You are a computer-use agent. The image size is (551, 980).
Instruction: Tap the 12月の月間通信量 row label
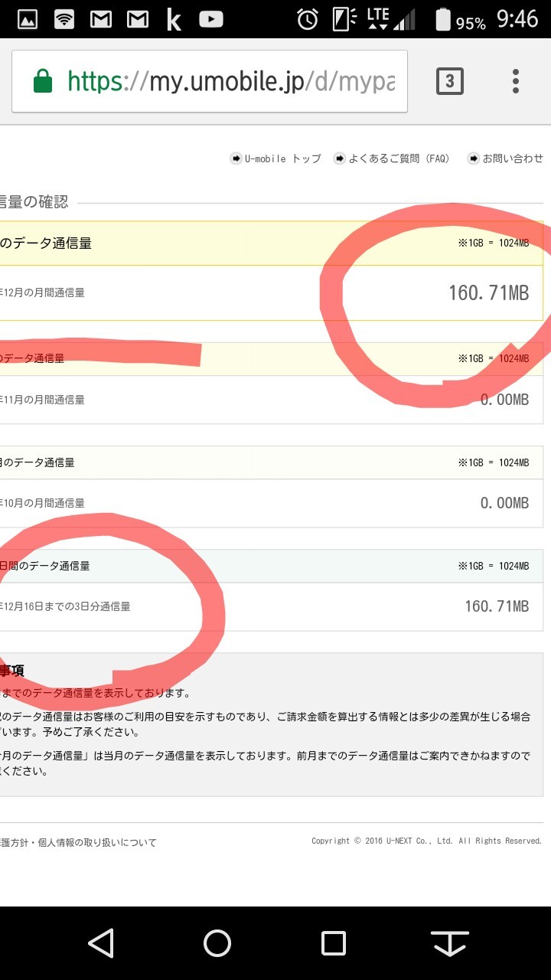(42, 292)
